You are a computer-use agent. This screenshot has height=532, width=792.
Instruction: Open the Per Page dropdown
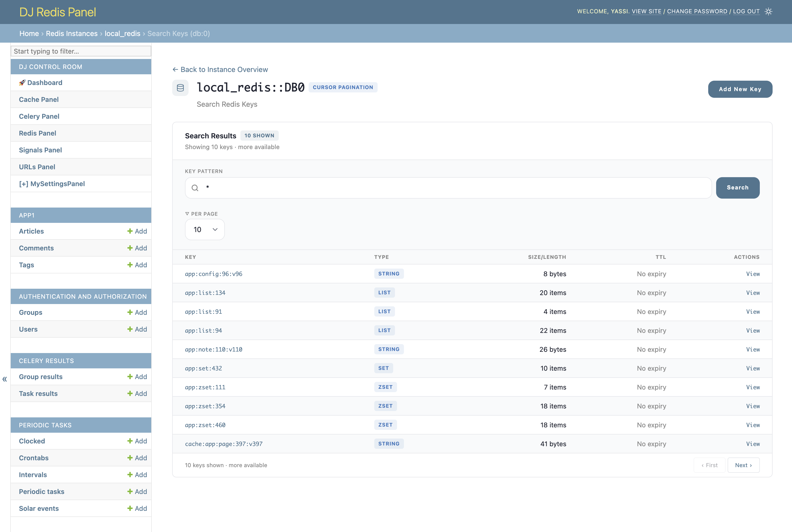tap(205, 229)
